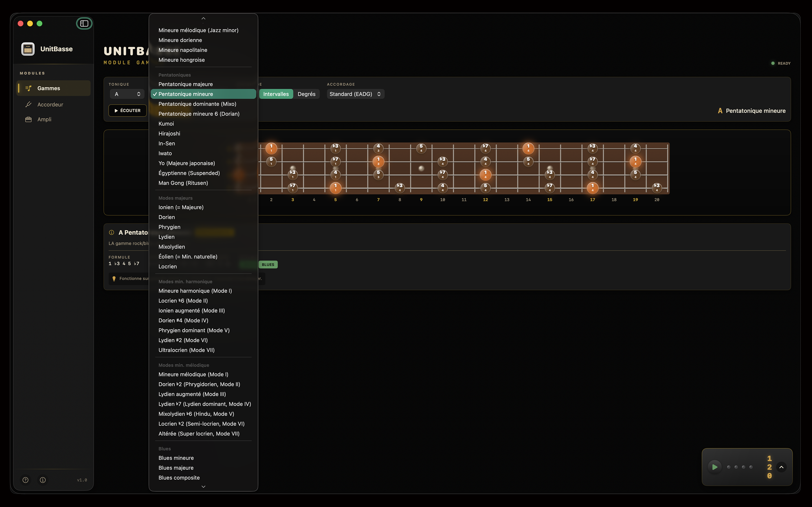Select Ionien (= Majeure) in the menu

point(181,207)
